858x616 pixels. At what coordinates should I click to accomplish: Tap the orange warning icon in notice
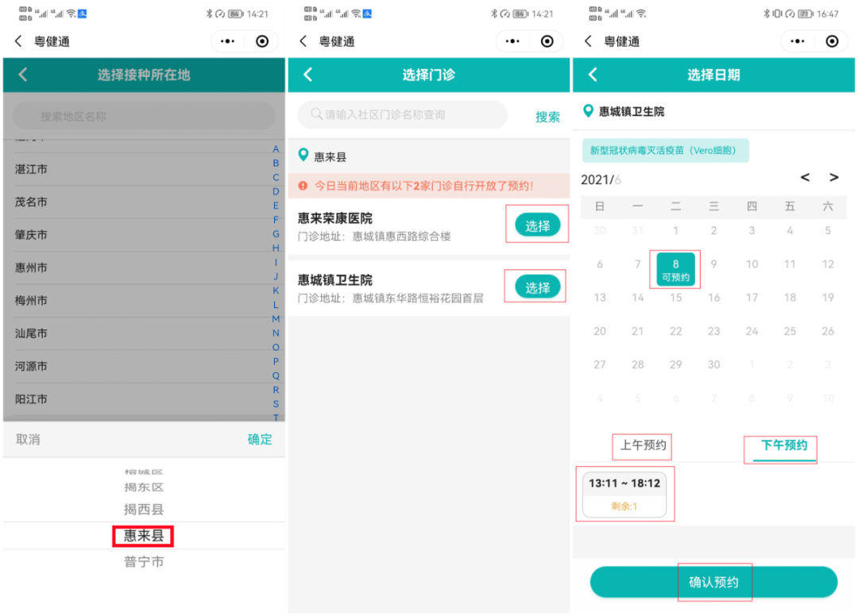(303, 186)
